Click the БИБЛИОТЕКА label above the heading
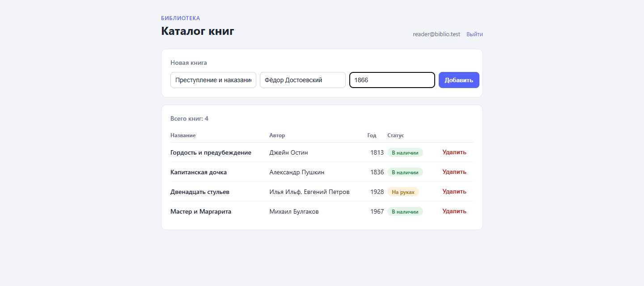This screenshot has height=286, width=644. pos(181,18)
